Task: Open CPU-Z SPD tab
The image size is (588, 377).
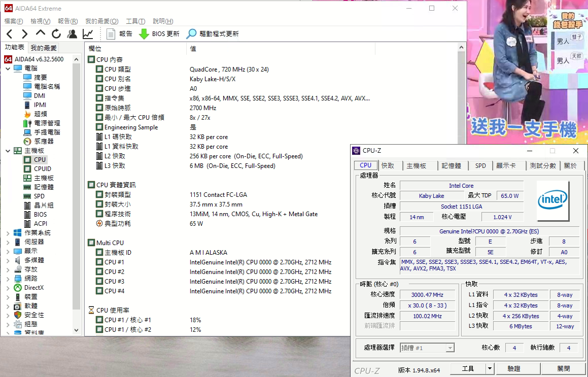Action: click(480, 165)
